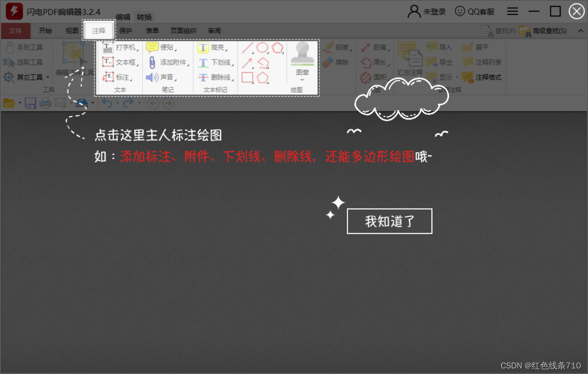Choose the 距离 distance measure tool
Viewport: 588px width, 374px height.
coord(375,47)
